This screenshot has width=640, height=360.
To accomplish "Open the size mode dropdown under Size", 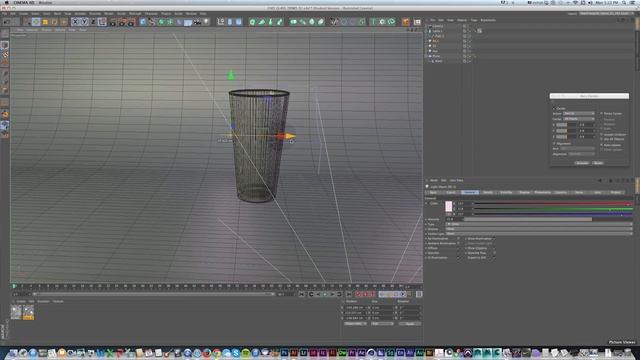I will (x=382, y=324).
